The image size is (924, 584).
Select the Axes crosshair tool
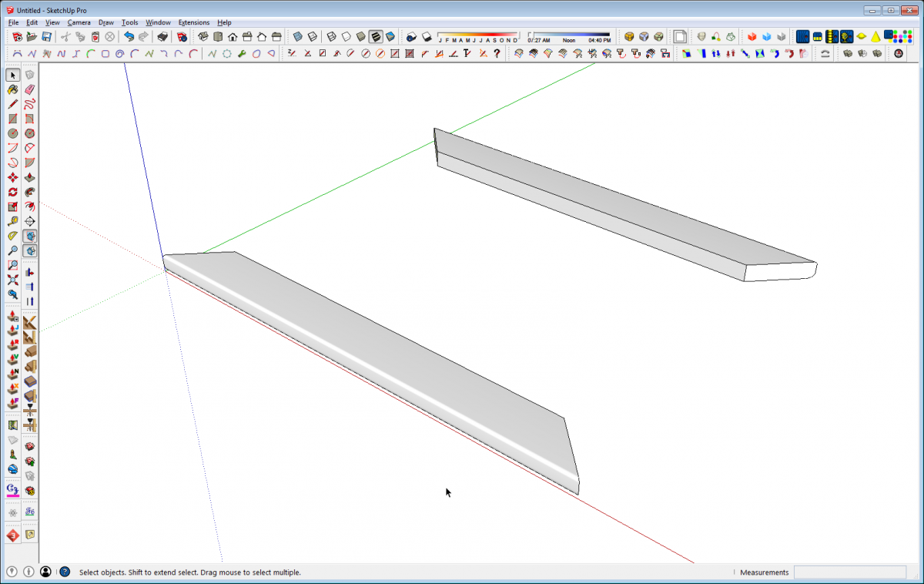tap(30, 221)
